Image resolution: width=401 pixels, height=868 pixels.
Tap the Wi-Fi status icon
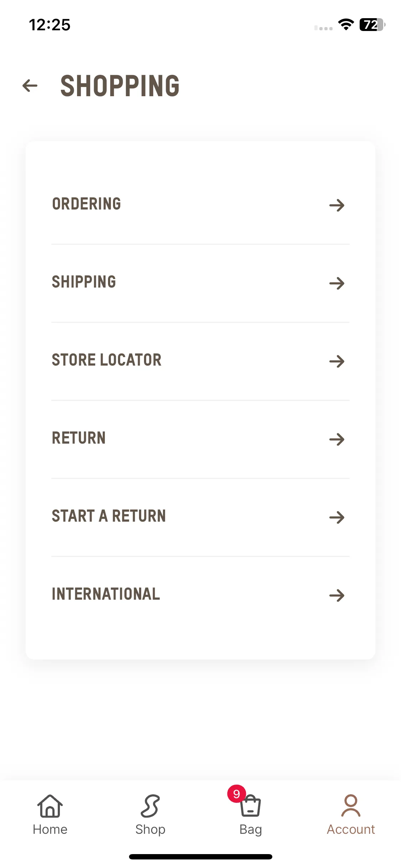click(x=346, y=25)
